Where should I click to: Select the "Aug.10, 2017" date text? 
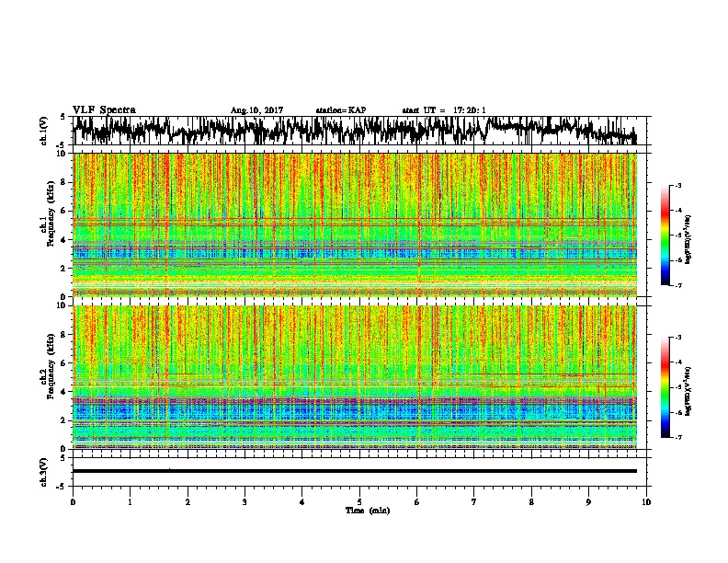point(256,110)
